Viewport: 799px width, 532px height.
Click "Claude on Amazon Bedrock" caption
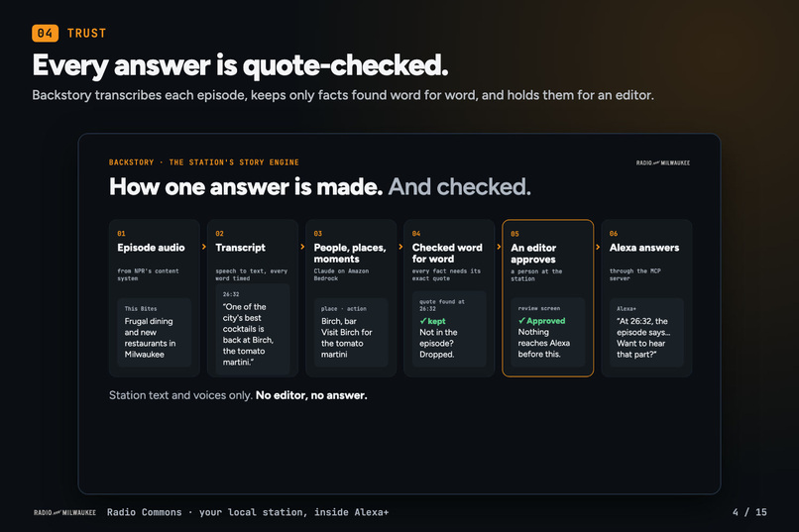point(341,274)
